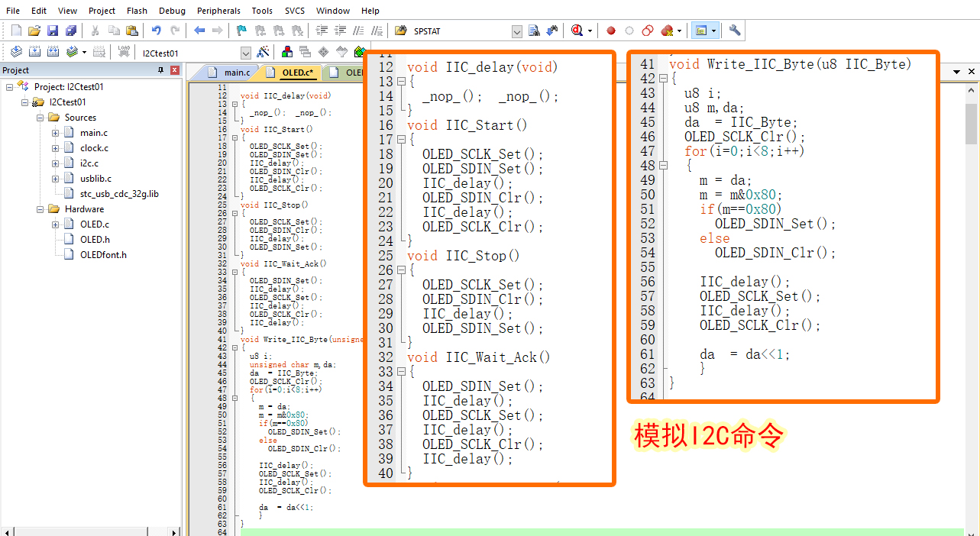
Task: Open the File menu
Action: (x=13, y=11)
